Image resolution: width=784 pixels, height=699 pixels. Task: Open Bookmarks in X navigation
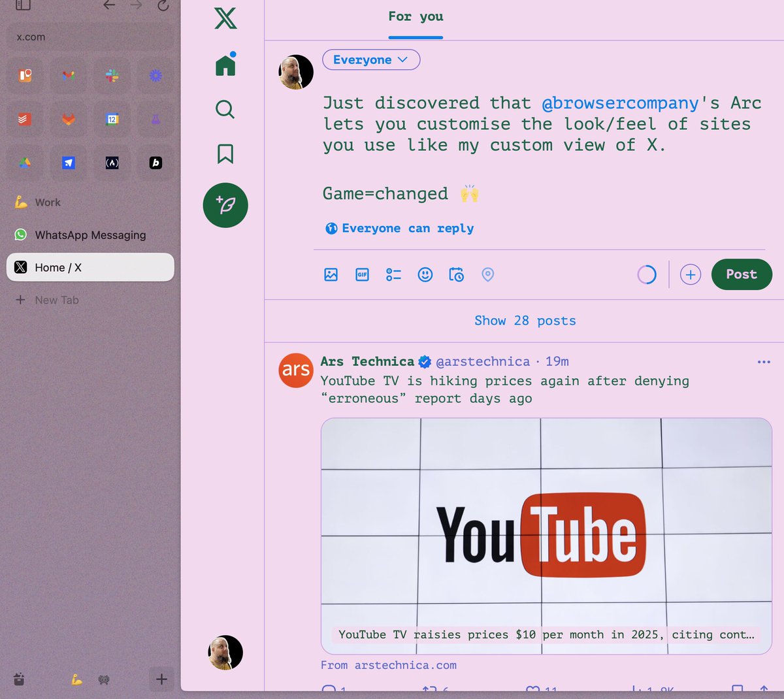(x=225, y=154)
